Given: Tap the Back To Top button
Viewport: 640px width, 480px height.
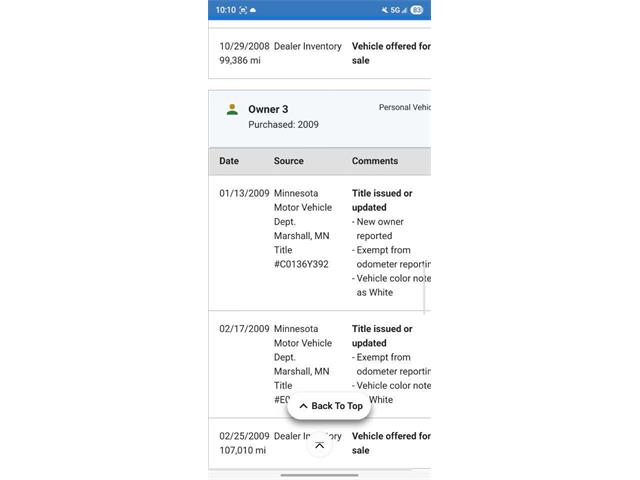Looking at the screenshot, I should click(329, 406).
